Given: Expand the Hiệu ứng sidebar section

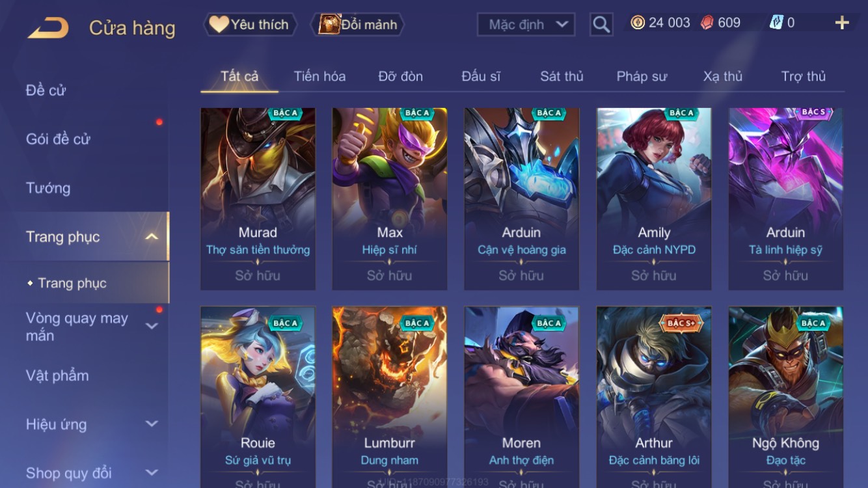Looking at the screenshot, I should [152, 424].
